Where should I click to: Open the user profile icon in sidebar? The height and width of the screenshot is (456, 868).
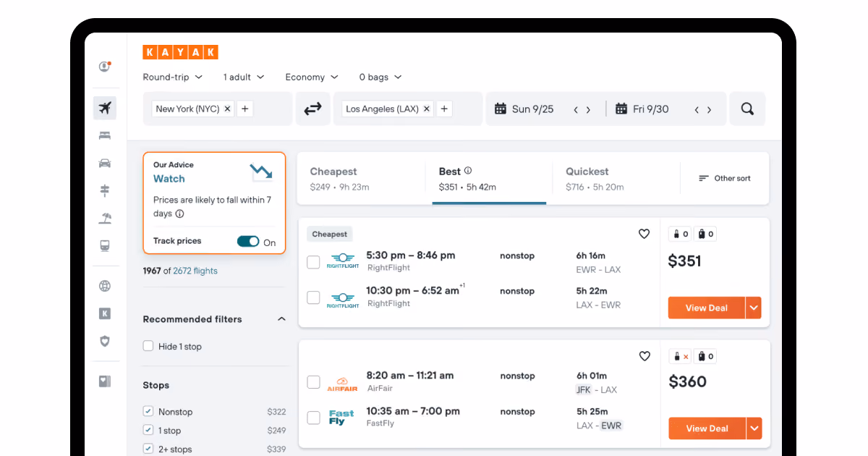pos(105,67)
